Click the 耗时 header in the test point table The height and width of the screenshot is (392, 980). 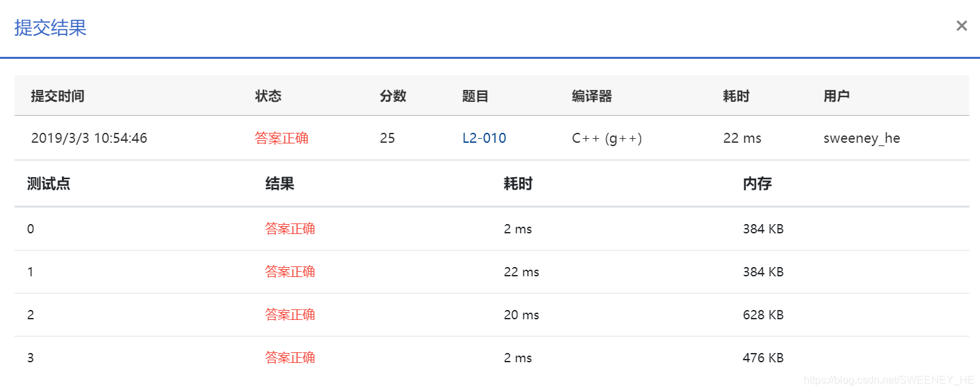coord(518,184)
